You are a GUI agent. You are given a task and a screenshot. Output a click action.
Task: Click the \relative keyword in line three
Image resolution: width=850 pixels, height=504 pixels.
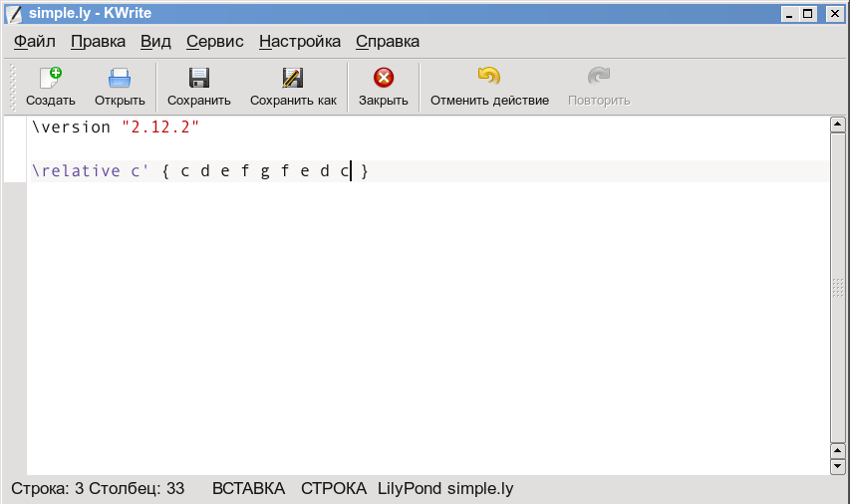[76, 170]
